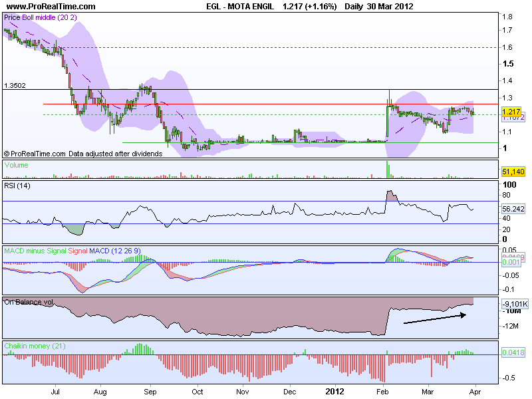Select the "Mar" month on time axis

[x=428, y=392]
